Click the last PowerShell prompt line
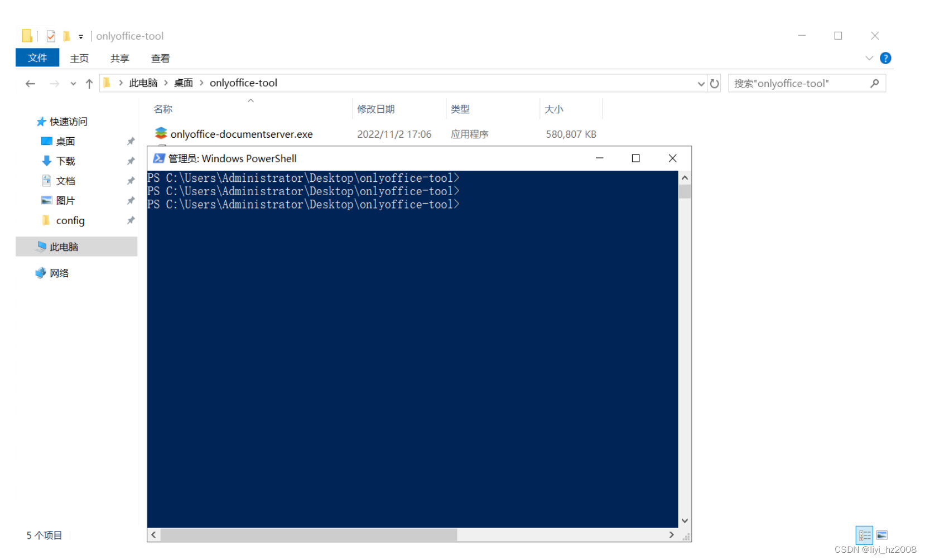The height and width of the screenshot is (560, 925). click(x=303, y=205)
